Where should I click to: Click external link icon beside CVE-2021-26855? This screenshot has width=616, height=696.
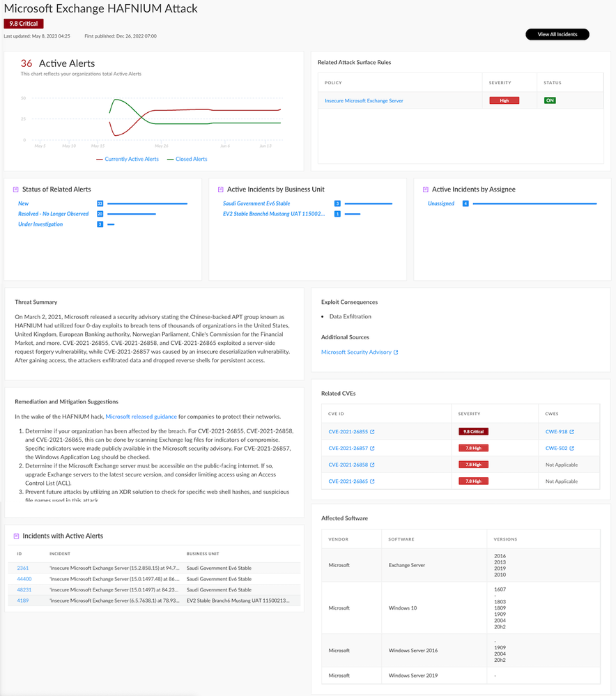point(372,431)
